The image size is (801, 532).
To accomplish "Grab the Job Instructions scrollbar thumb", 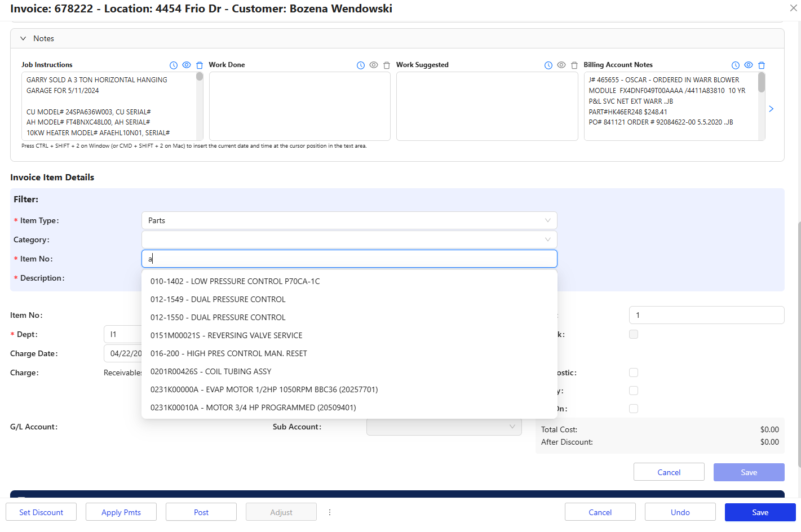I will (200, 77).
